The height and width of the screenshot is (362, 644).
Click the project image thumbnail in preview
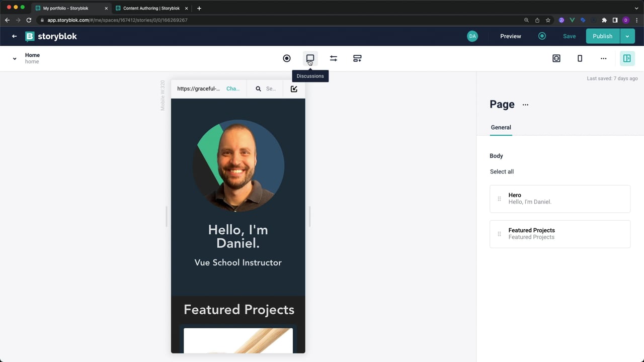238,341
